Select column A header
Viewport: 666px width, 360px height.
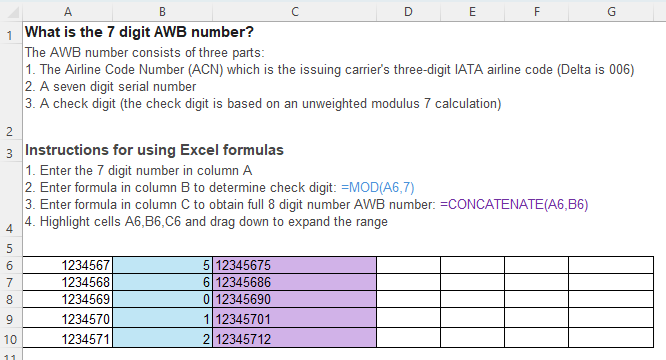[x=68, y=12]
